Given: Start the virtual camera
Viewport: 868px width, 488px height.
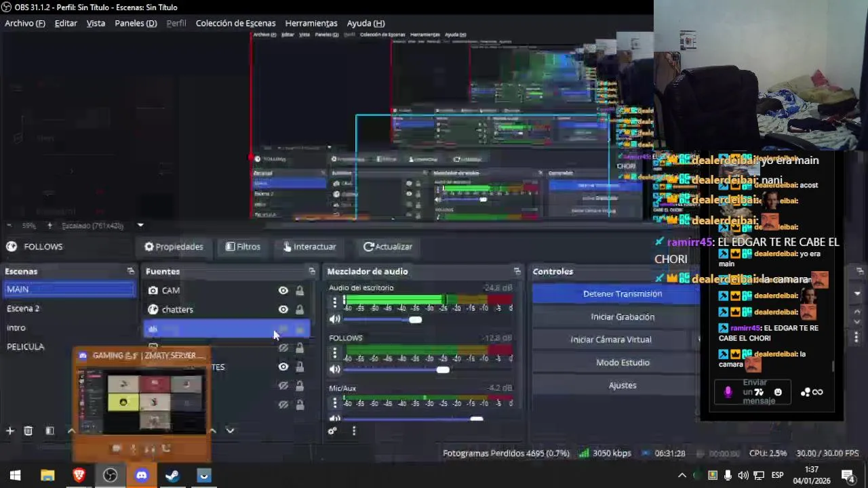Looking at the screenshot, I should click(x=611, y=340).
